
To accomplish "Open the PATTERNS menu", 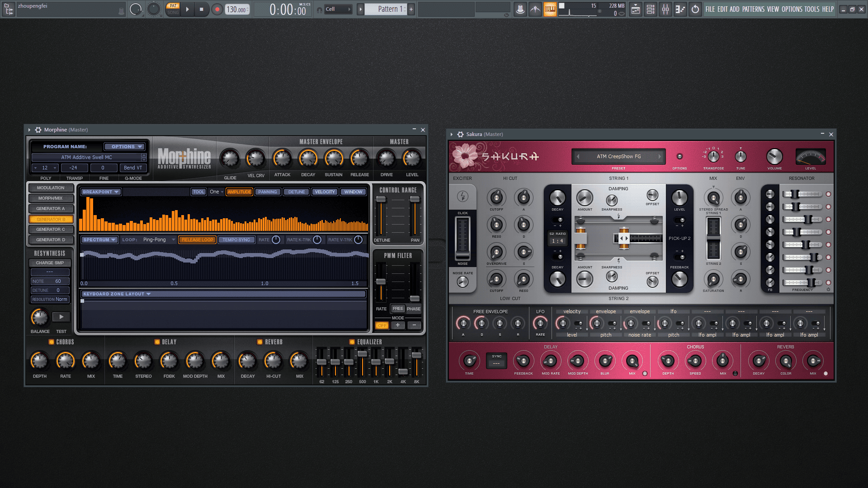I will pos(753,9).
